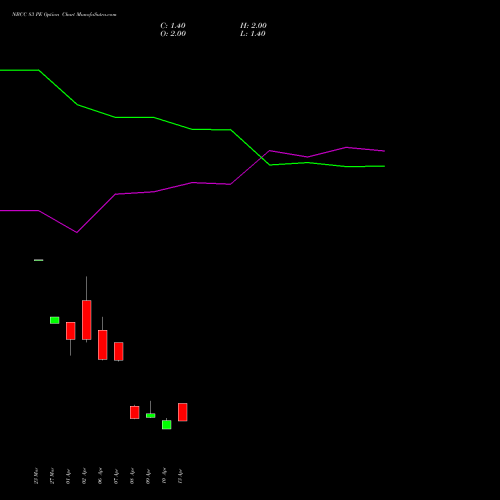This screenshot has height=500, width=500.
Task: Click the tall red candle for 02 Apr
Action: (x=87, y=320)
